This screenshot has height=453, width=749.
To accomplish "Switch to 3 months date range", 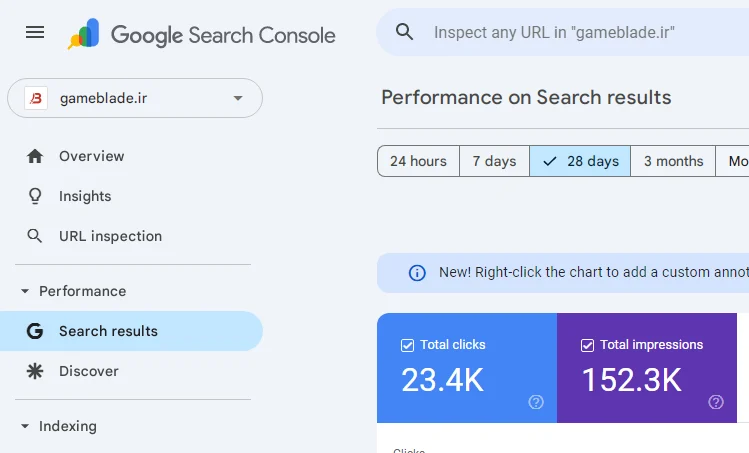I will click(x=673, y=161).
